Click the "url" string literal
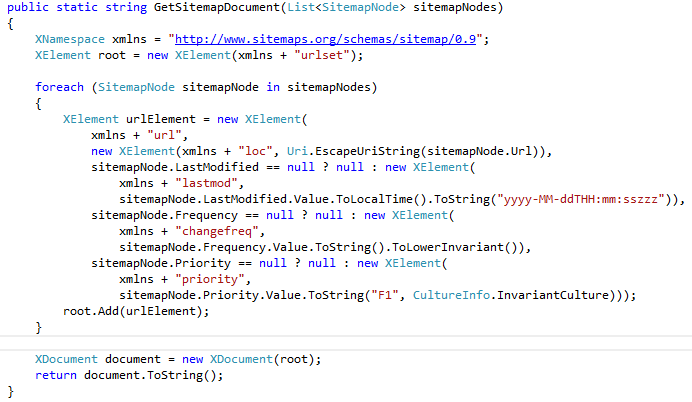This screenshot has height=402, width=692. coord(165,135)
